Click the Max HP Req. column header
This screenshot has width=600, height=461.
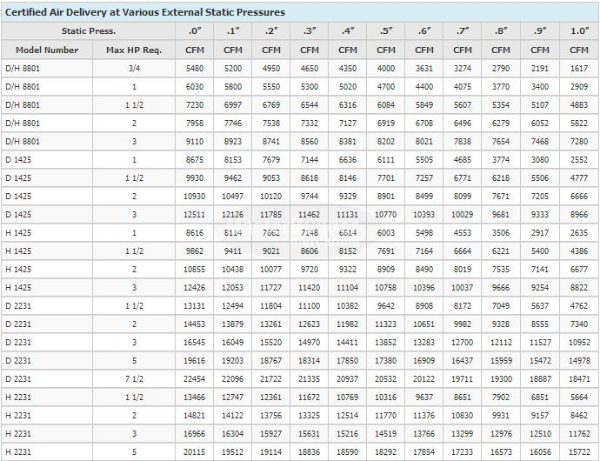pyautogui.click(x=133, y=48)
